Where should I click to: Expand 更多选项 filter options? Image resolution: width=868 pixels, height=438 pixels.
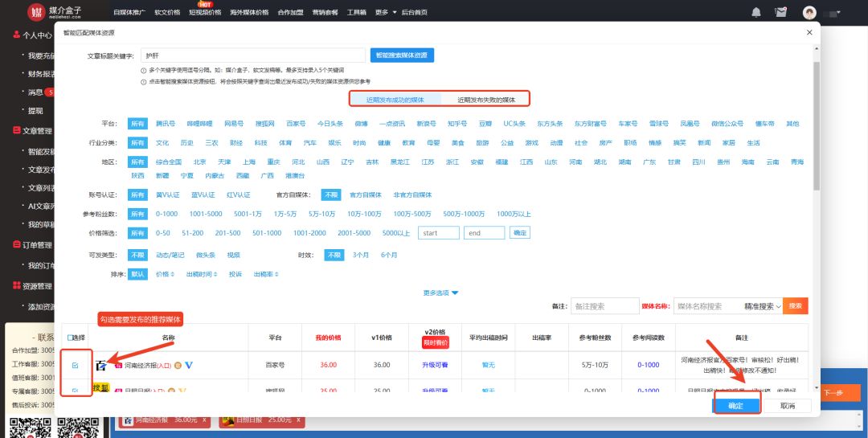[x=440, y=293]
